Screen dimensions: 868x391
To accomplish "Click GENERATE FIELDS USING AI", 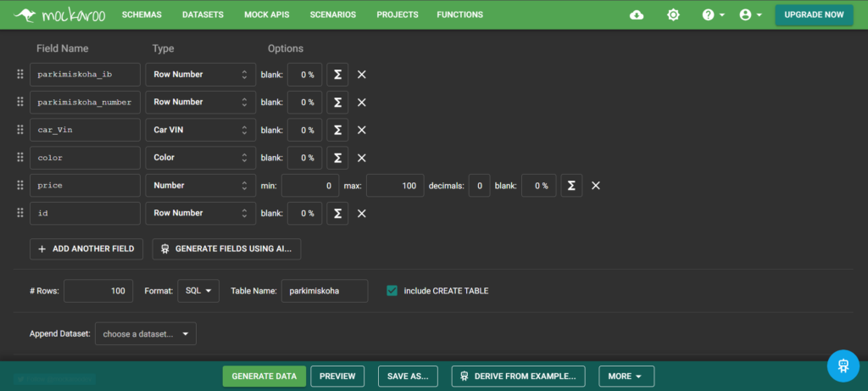I will pyautogui.click(x=226, y=249).
